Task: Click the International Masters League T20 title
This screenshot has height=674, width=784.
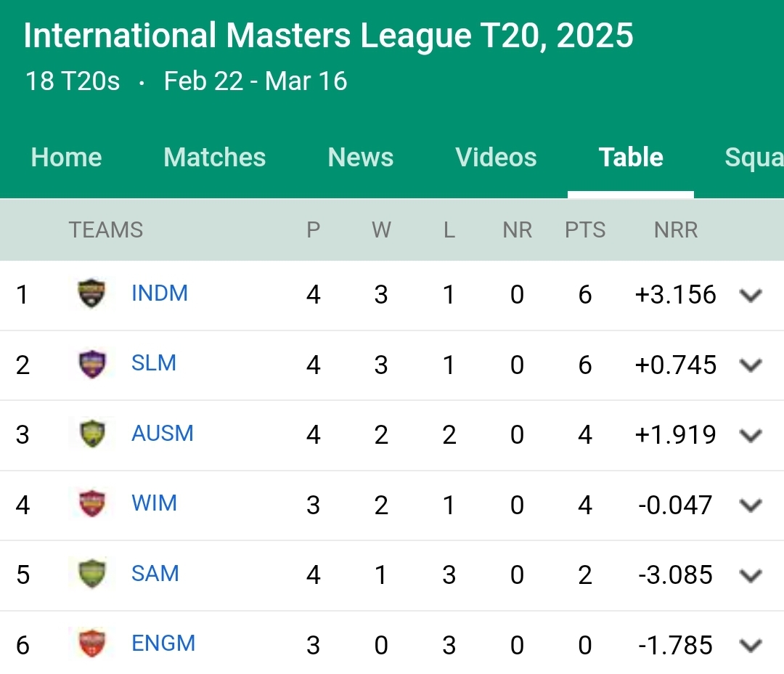Action: (x=329, y=36)
